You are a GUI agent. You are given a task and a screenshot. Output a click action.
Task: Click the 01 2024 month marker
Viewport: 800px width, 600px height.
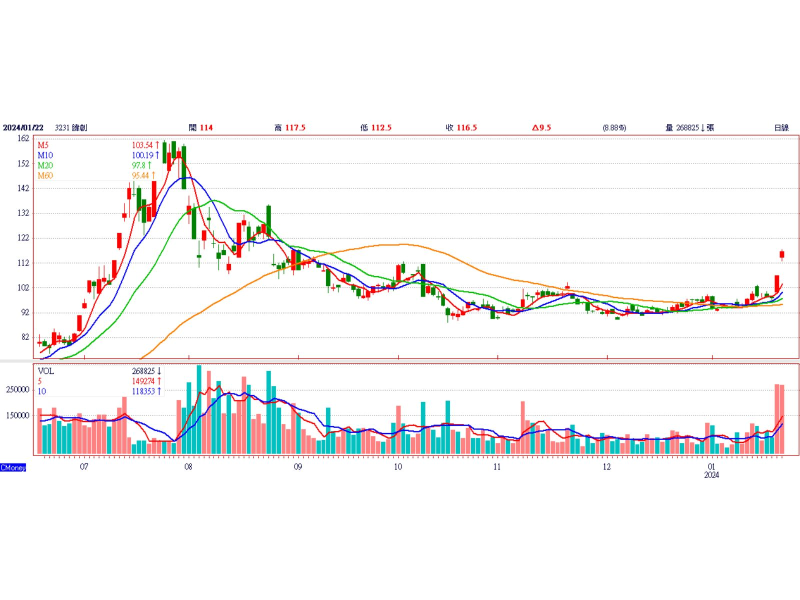tap(711, 470)
